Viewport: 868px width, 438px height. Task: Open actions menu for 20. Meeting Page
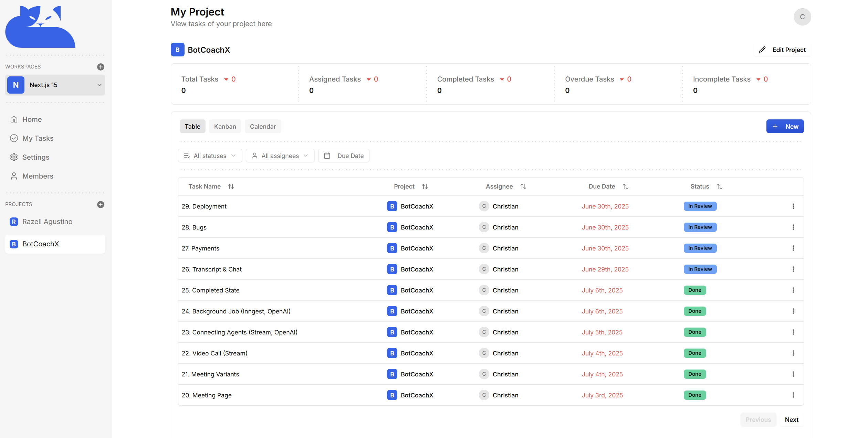[x=793, y=395]
